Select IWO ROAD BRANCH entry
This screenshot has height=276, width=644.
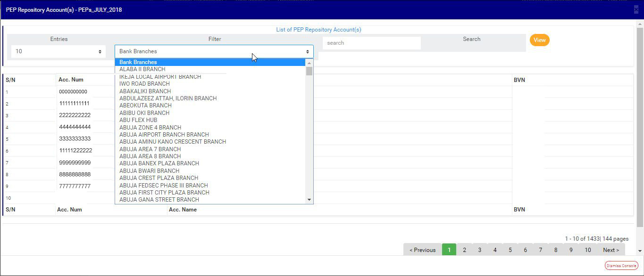[144, 84]
